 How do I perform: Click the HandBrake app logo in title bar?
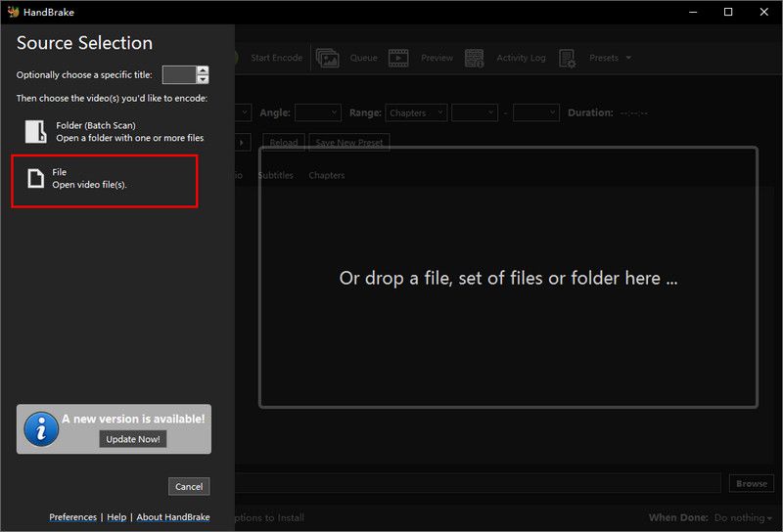point(12,12)
